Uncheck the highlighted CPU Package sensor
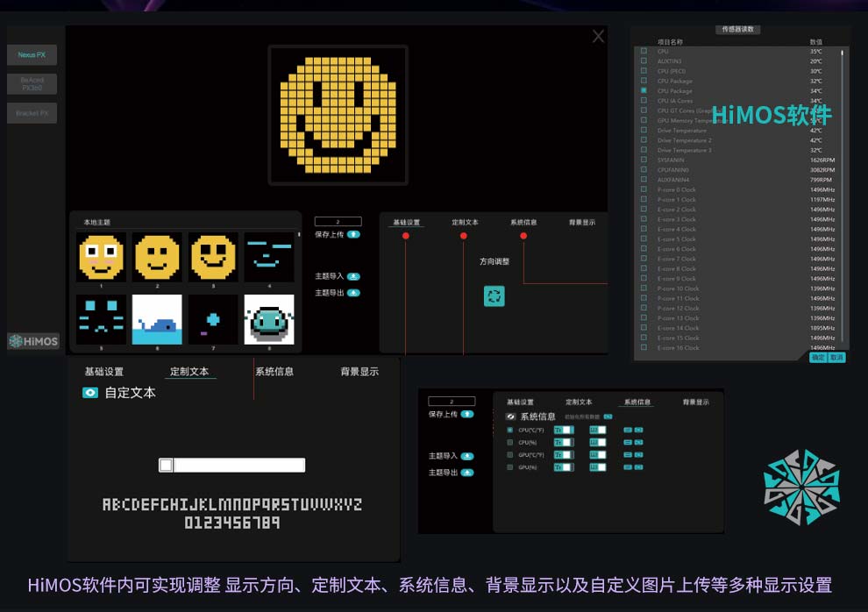Screen dimensions: 868x612 click(x=644, y=89)
